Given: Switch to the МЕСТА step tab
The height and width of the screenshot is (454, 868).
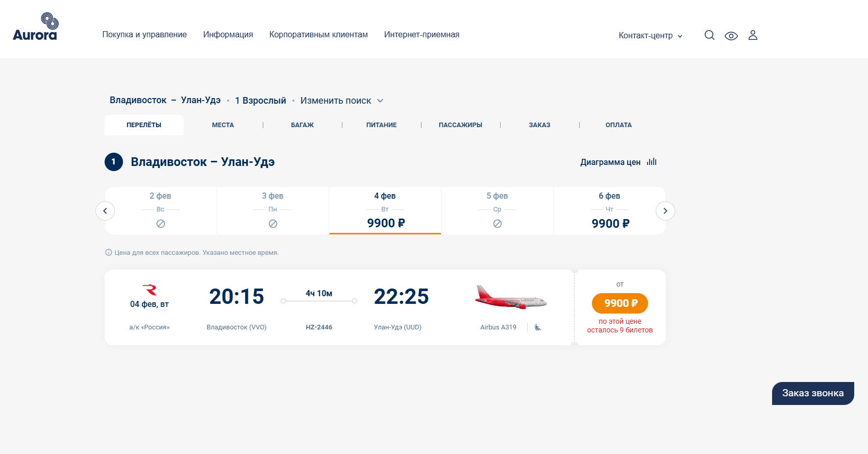Looking at the screenshot, I should pos(223,125).
